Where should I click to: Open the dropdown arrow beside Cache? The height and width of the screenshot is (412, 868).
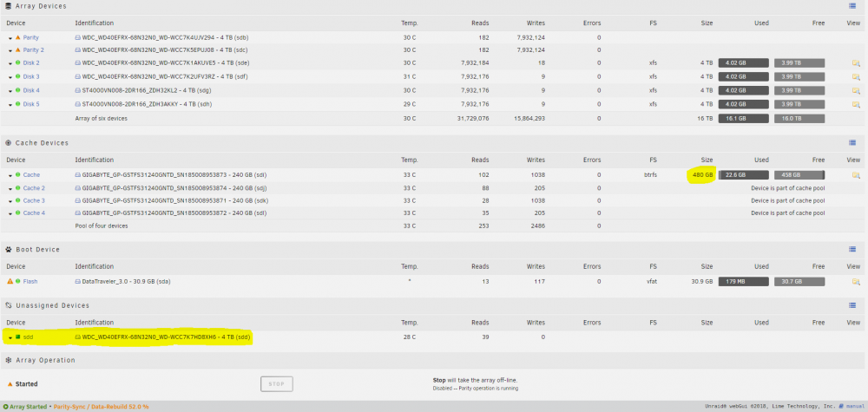10,175
